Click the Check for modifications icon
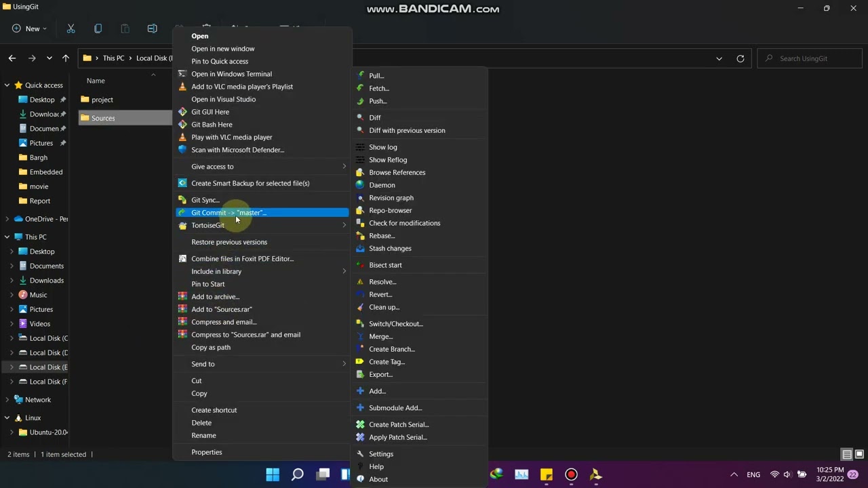Image resolution: width=868 pixels, height=488 pixels. (x=361, y=223)
